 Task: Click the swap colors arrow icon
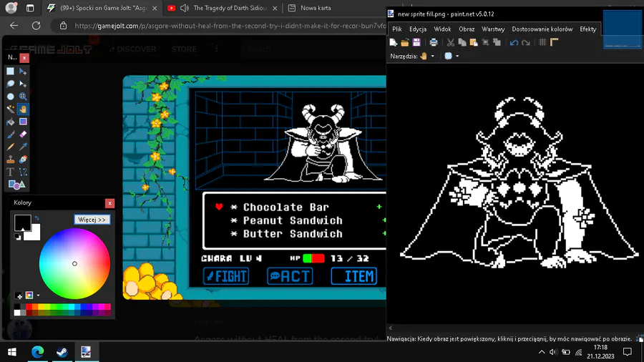click(x=36, y=218)
